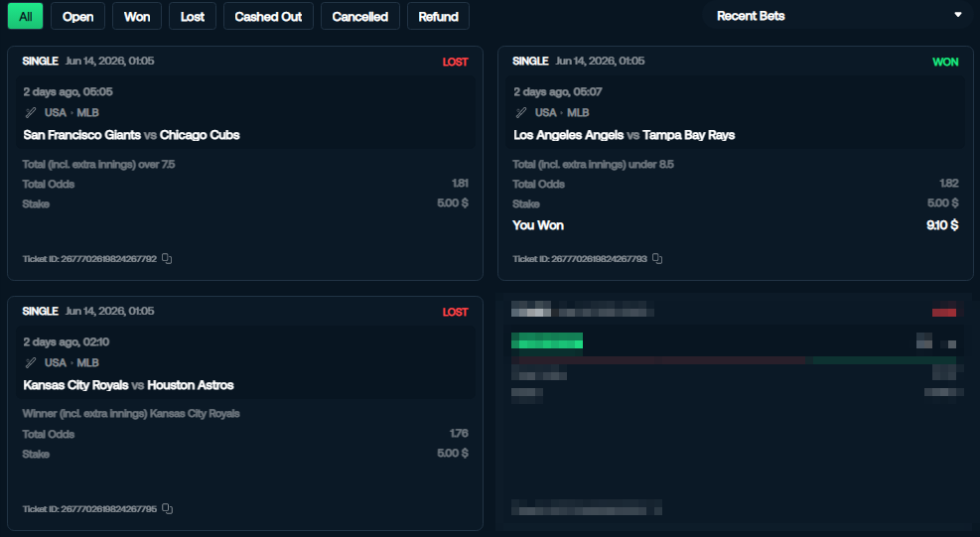Switch to Cashed Out filter
Image resolution: width=980 pixels, height=537 pixels.
click(x=268, y=16)
